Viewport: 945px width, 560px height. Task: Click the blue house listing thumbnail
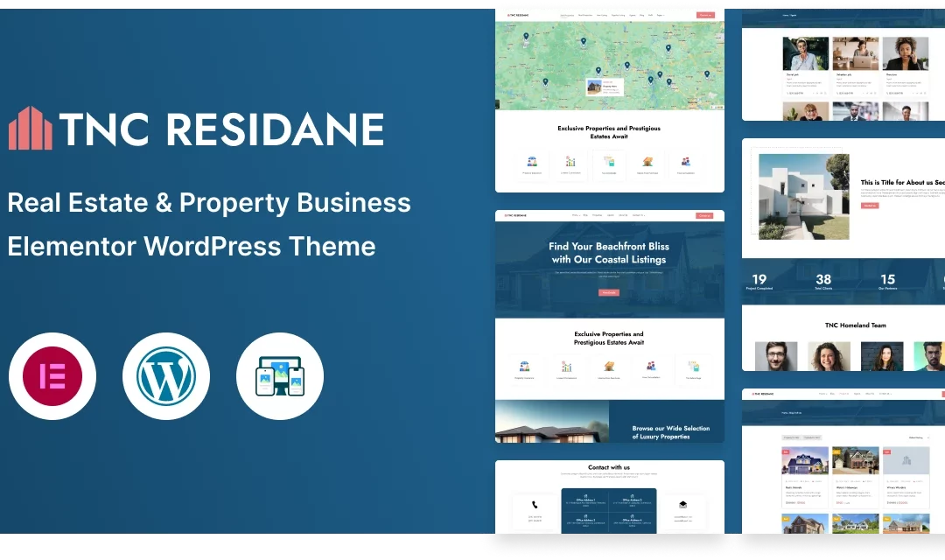(x=805, y=462)
